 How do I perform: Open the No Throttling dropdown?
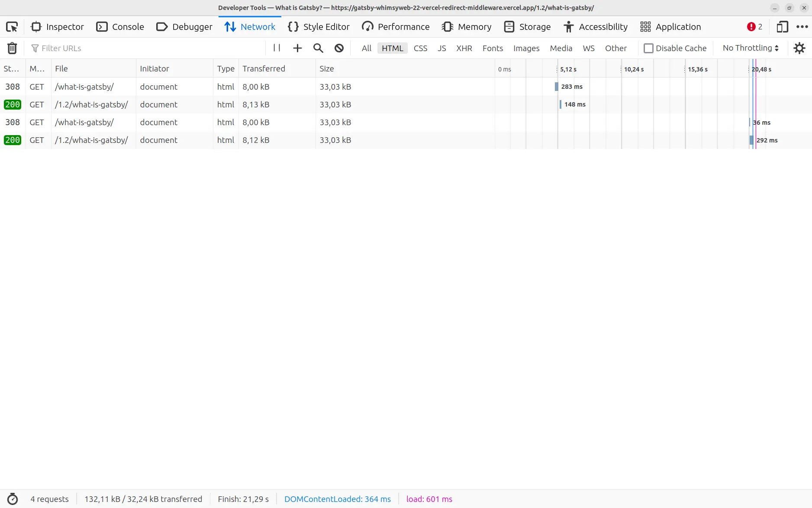[751, 48]
